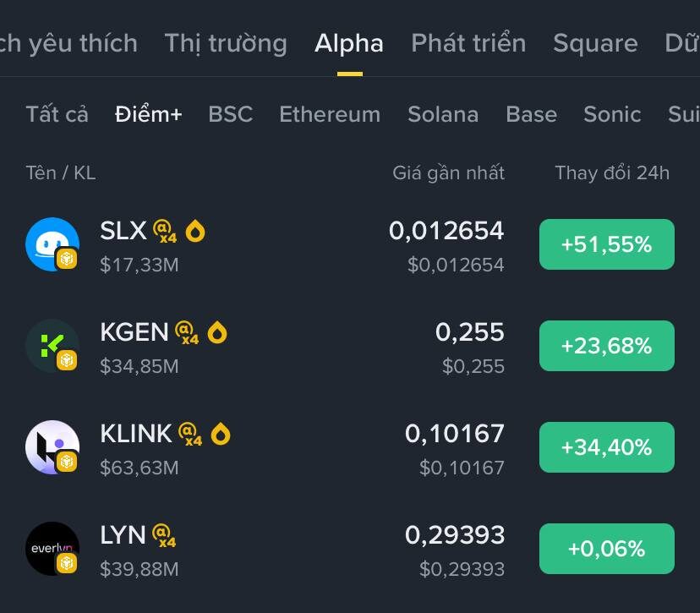
Task: Switch to the Phát triển tab
Action: pyautogui.click(x=468, y=43)
